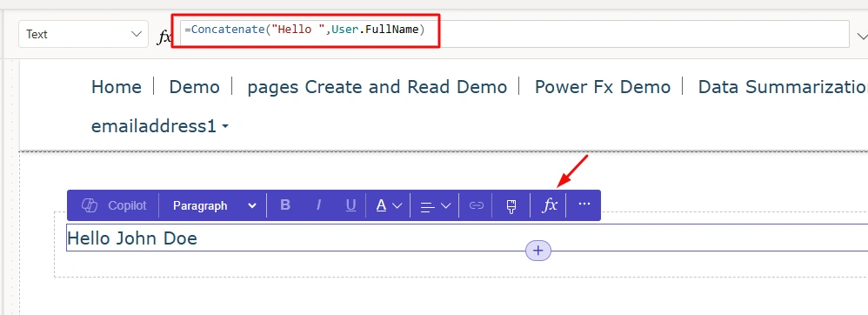Click the Copilot button in text toolbar
Screen dimensions: 868x315
[x=114, y=205]
